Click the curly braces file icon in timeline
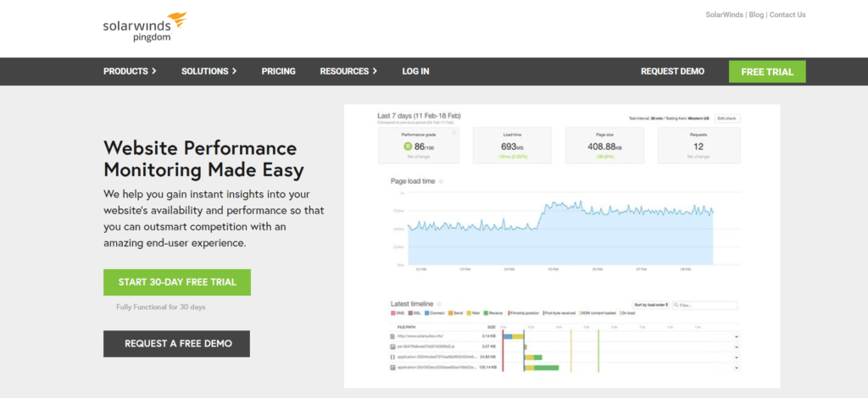868x398 pixels. point(392,357)
